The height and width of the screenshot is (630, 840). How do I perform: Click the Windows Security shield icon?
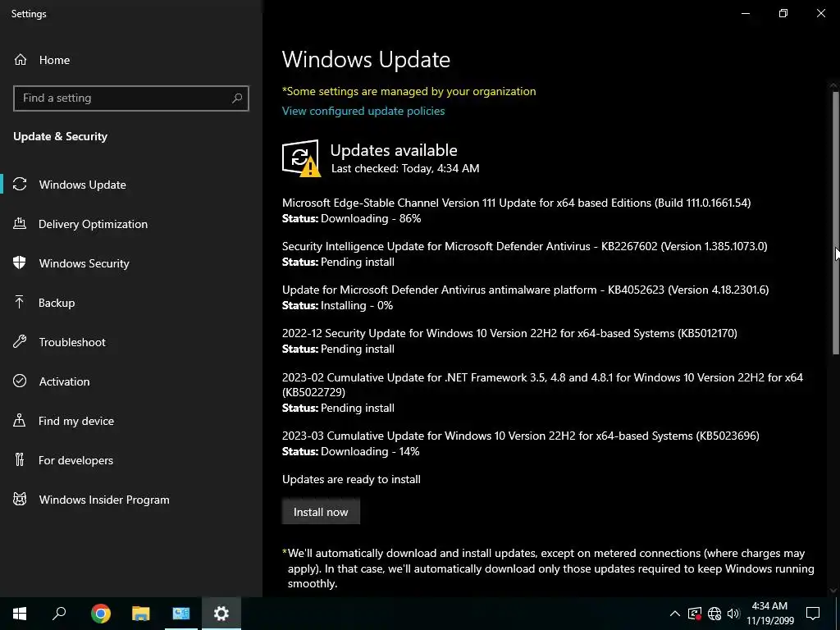[x=20, y=263]
